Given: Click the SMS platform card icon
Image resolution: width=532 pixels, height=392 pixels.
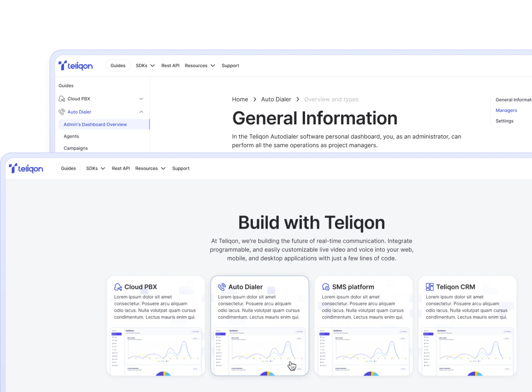Looking at the screenshot, I should (326, 287).
